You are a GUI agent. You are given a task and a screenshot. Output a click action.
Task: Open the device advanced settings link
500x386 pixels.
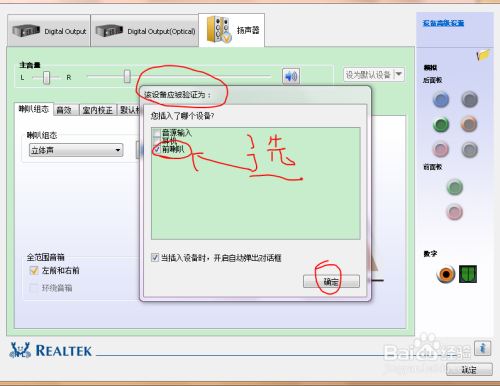point(443,23)
